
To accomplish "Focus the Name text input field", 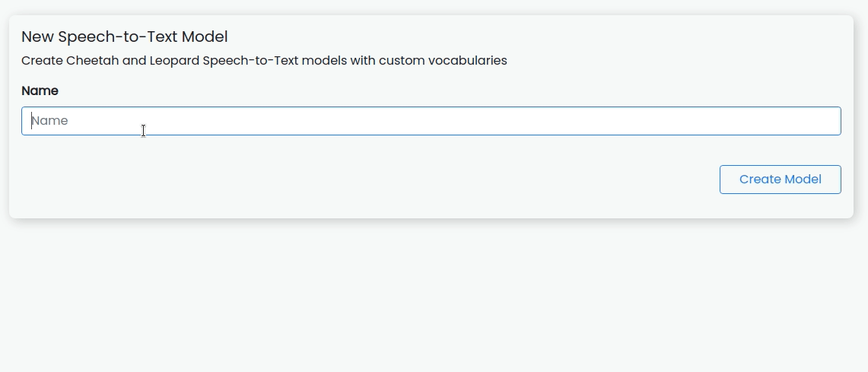I will 431,121.
